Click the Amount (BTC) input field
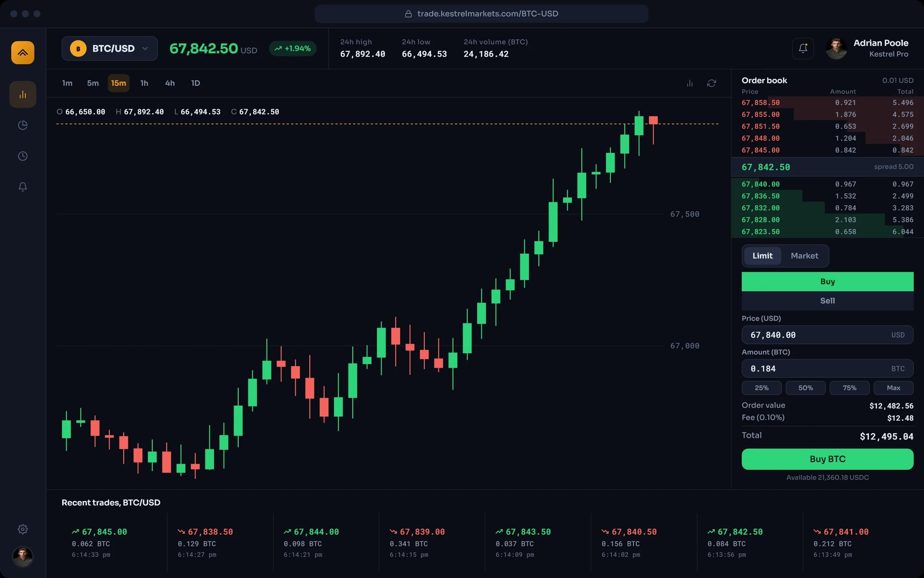Viewport: 924px width, 578px height. coord(827,368)
